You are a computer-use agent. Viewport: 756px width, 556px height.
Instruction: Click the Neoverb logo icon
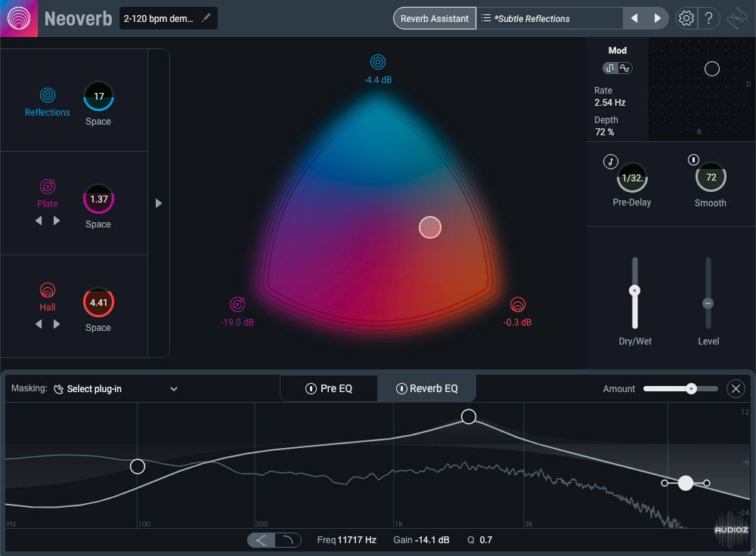pyautogui.click(x=17, y=18)
